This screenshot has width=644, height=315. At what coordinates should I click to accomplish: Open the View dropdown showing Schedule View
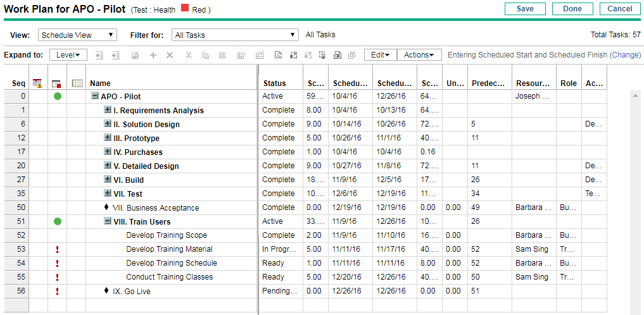tap(77, 35)
